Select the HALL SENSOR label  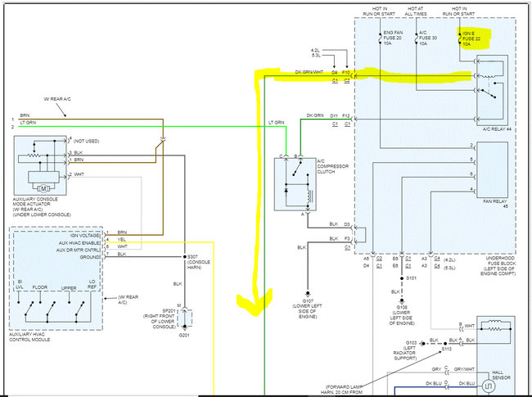500,375
